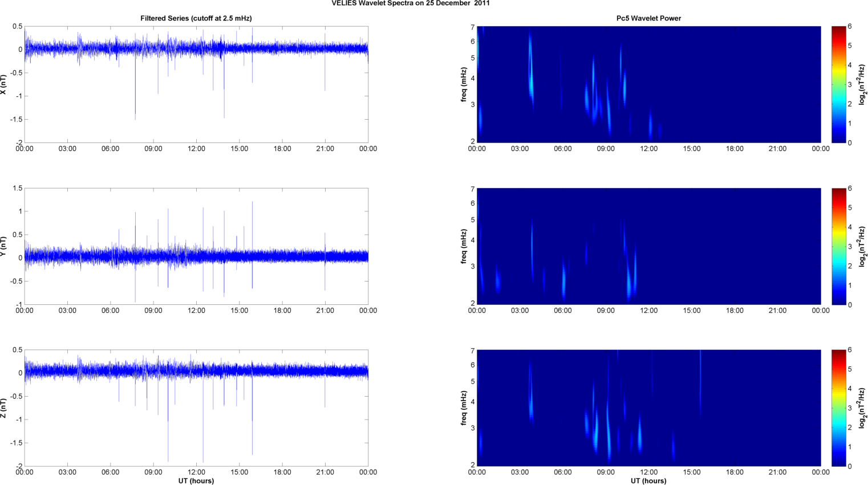Viewport: 868px width, 485px height.
Task: Click the '6' tick on the top colorbar
Action: [850, 27]
